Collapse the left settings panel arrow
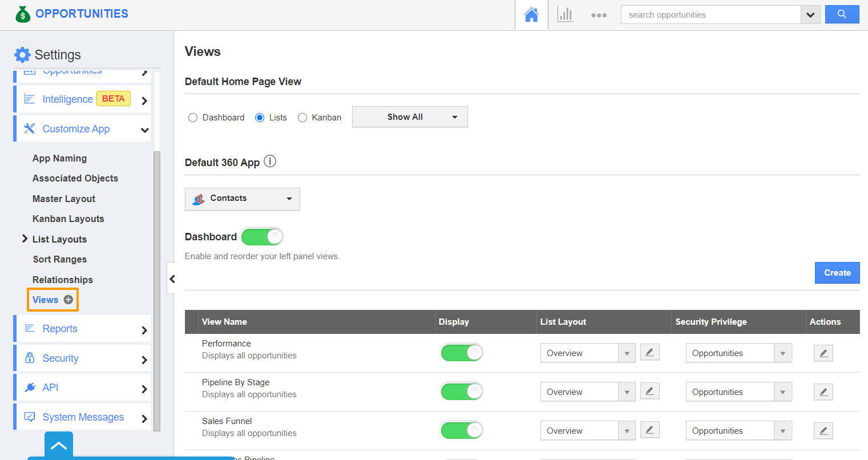868x460 pixels. pyautogui.click(x=171, y=279)
